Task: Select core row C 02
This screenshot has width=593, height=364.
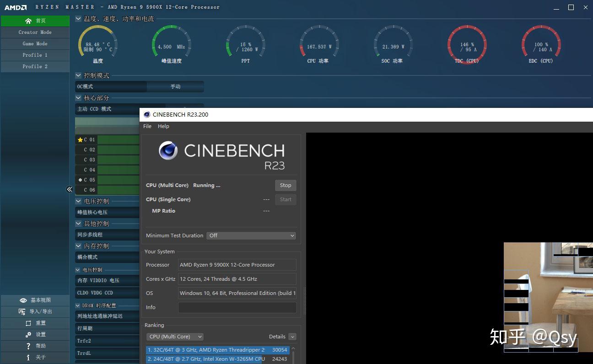Action: coord(108,150)
